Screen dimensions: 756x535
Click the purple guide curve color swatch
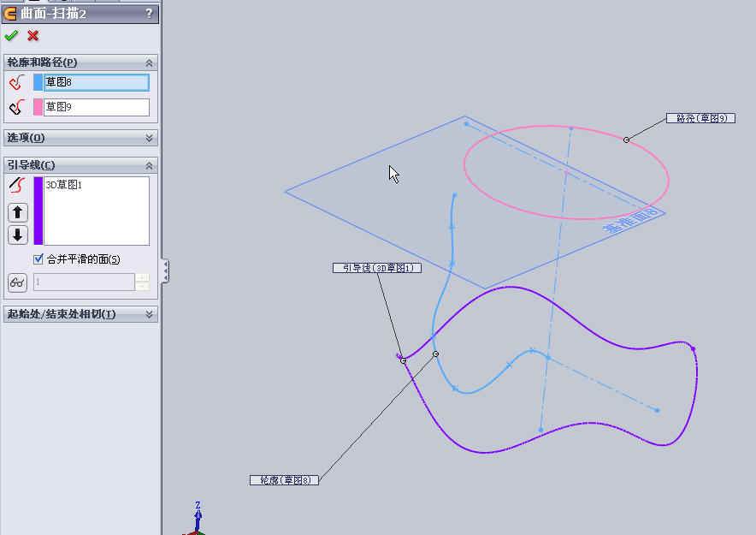tap(38, 211)
